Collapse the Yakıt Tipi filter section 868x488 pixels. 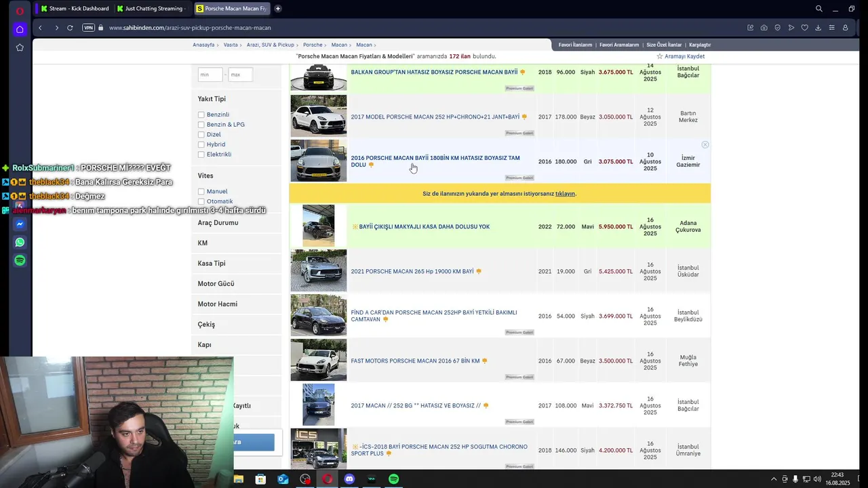pyautogui.click(x=212, y=99)
